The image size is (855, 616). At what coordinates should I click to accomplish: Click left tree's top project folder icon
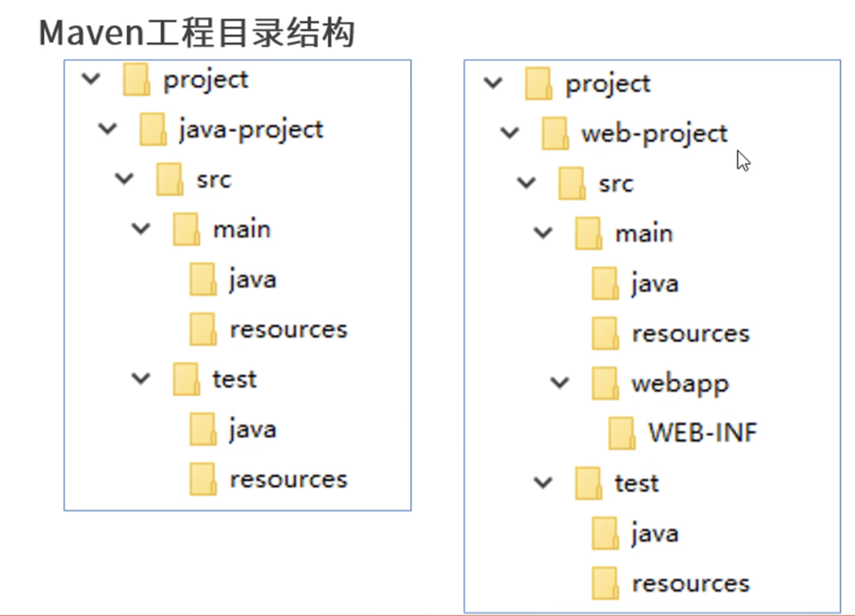[136, 80]
